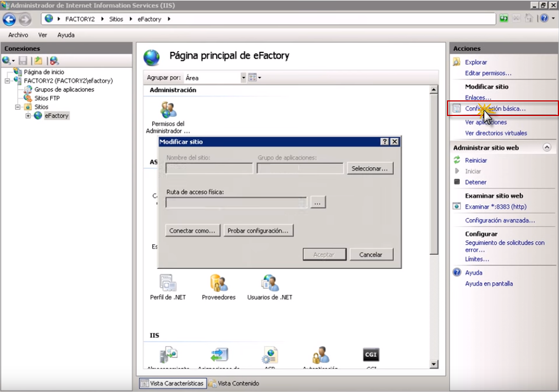Collapse the Sitios tree node
The image size is (559, 392).
[x=17, y=107]
